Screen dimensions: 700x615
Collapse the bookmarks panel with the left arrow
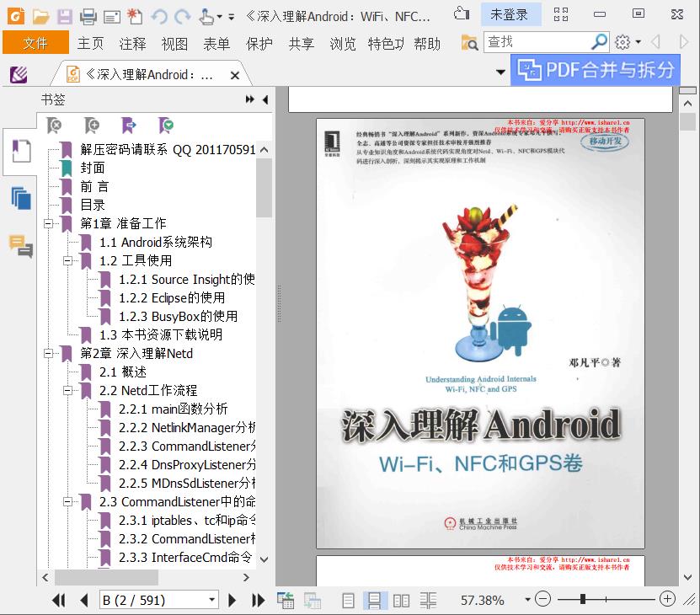265,99
